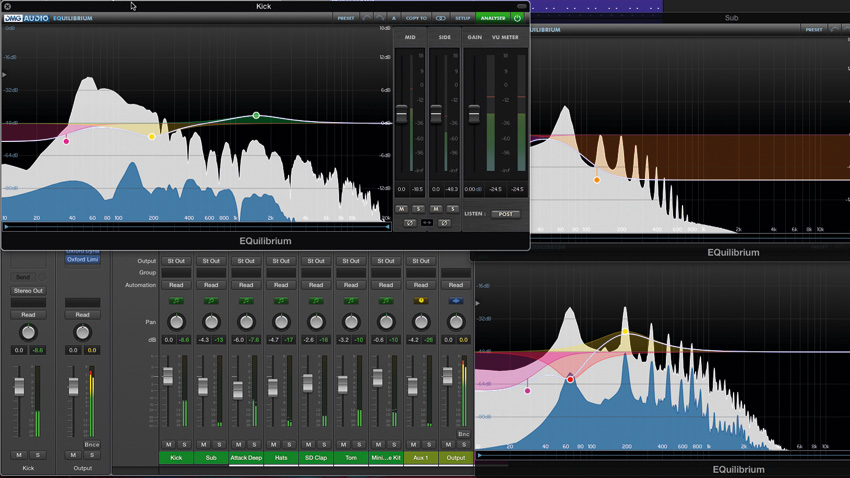
Task: Mute the Kick mixer channel
Action: 169,444
